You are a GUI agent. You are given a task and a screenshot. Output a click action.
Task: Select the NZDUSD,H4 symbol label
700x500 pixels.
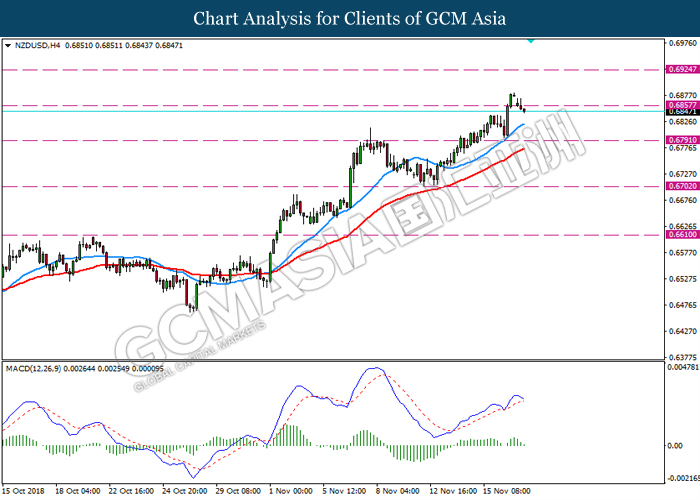[37, 46]
